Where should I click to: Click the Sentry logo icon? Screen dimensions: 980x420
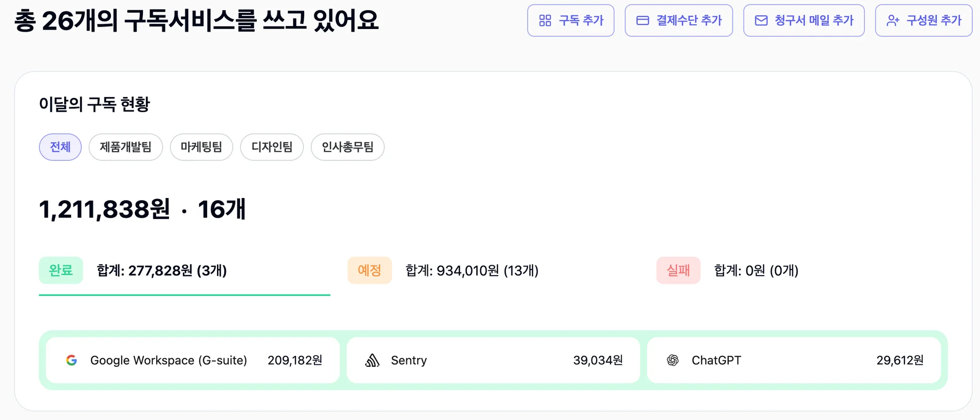point(373,360)
